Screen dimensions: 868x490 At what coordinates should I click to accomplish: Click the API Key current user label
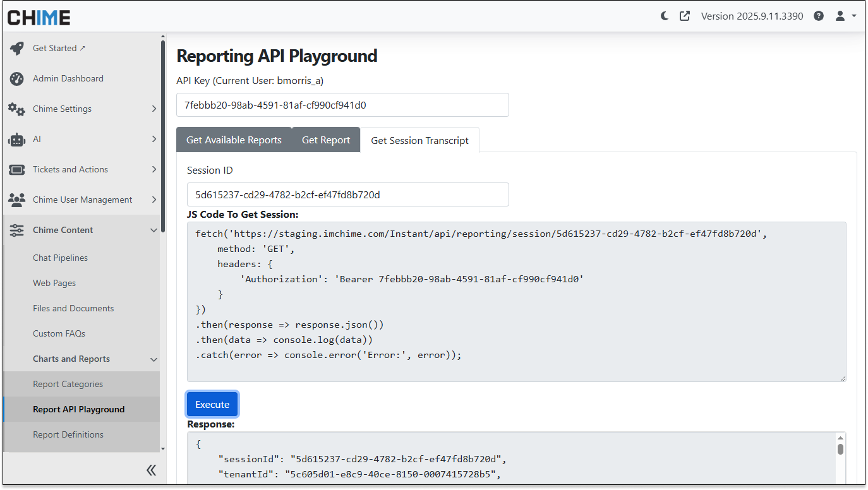[250, 80]
